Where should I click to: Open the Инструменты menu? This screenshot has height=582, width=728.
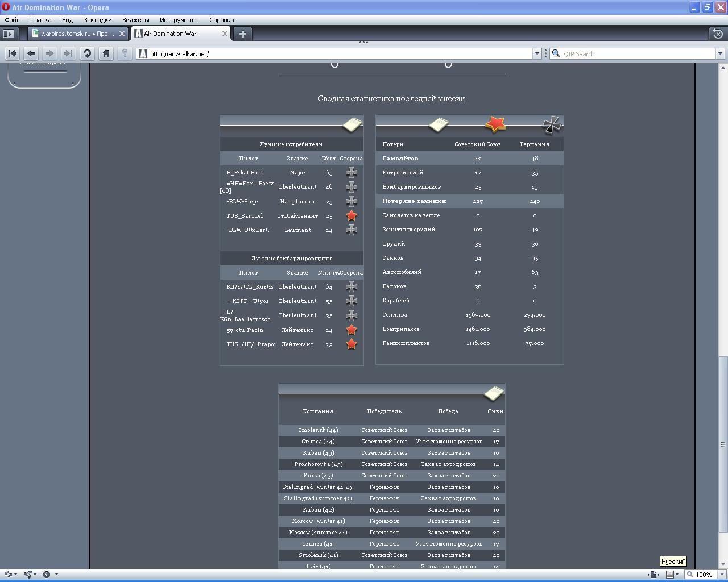click(x=179, y=20)
